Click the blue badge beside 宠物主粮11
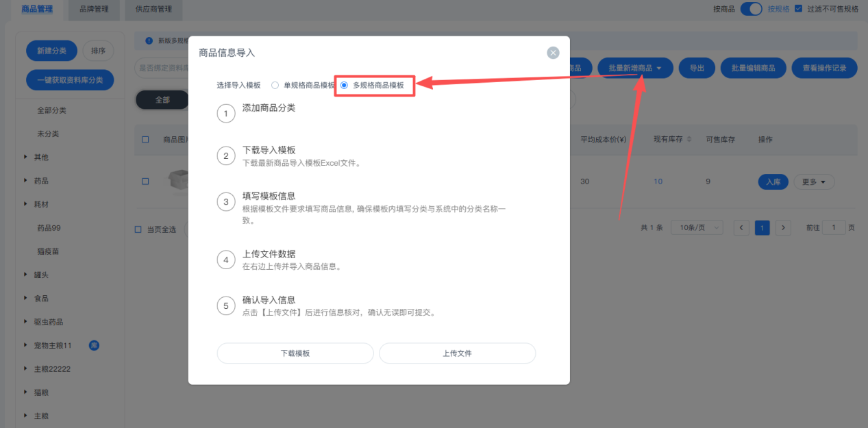Image resolution: width=868 pixels, height=428 pixels. (95, 345)
